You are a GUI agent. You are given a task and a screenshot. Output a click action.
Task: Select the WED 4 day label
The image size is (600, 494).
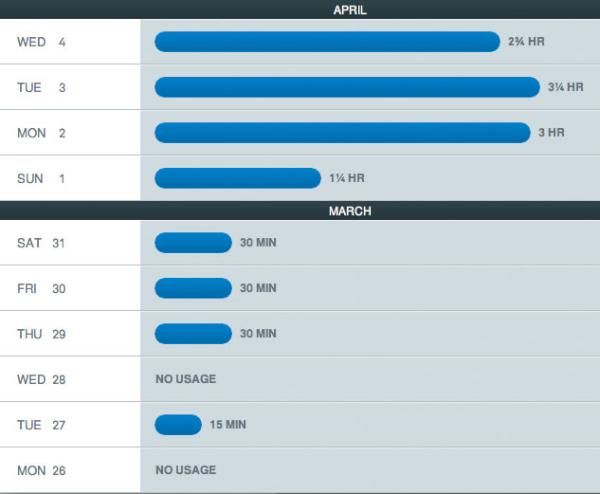(x=41, y=42)
